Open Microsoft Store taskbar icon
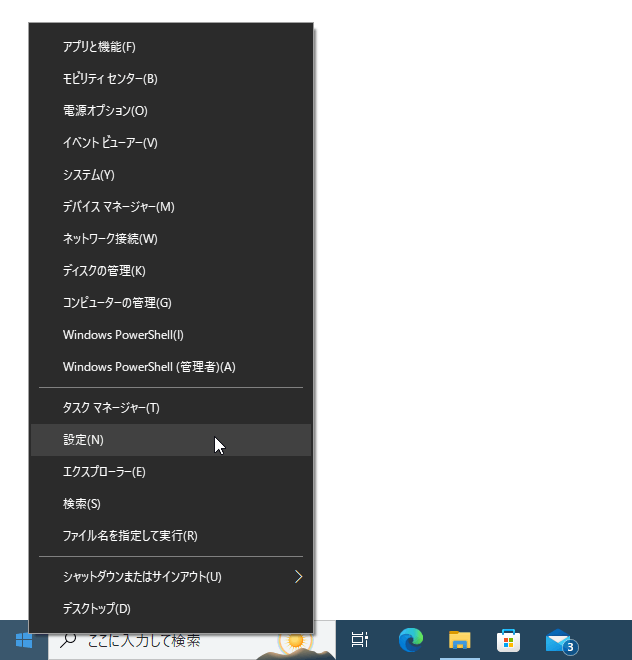The image size is (632, 660). [508, 640]
